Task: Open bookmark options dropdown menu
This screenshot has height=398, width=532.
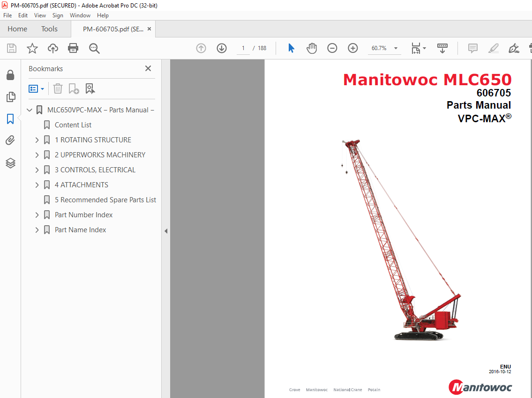Action: pos(36,89)
